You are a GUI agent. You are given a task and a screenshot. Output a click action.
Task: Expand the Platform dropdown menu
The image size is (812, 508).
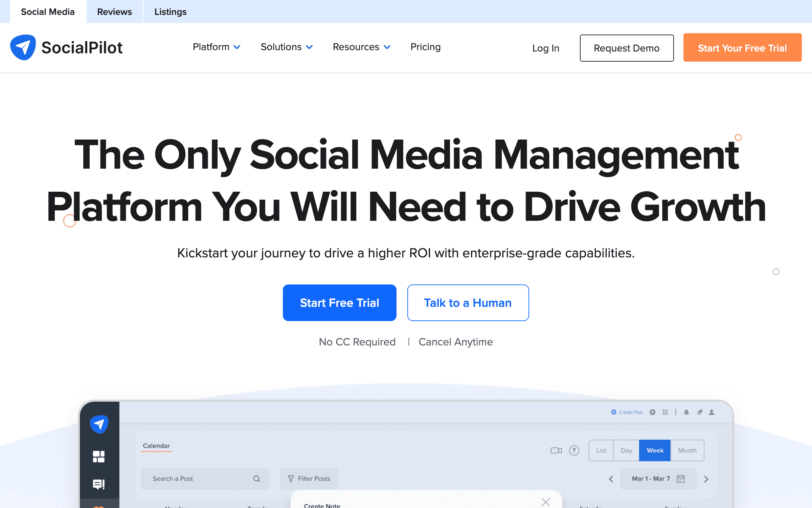pyautogui.click(x=217, y=47)
